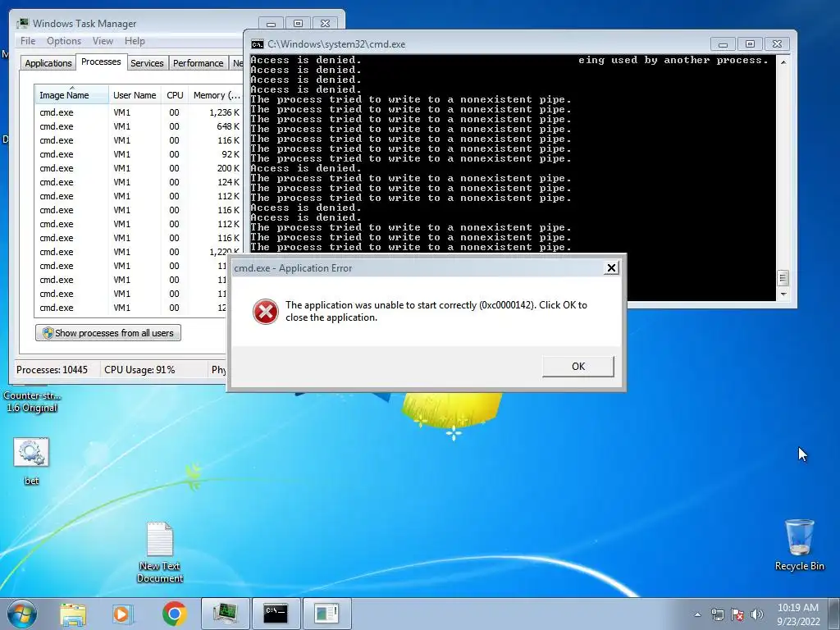Viewport: 840px width, 630px height.
Task: Select the cmd.exe row using 124 K
Action: click(139, 182)
